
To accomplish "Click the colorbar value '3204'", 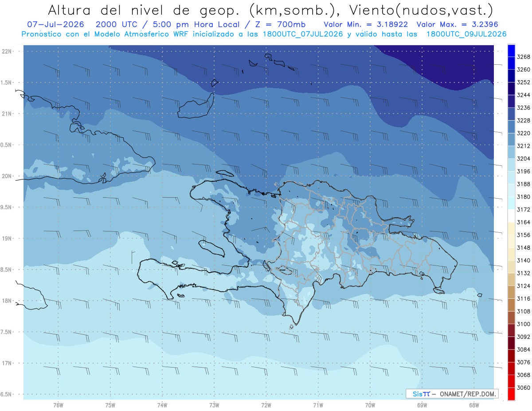I will pyautogui.click(x=524, y=158).
